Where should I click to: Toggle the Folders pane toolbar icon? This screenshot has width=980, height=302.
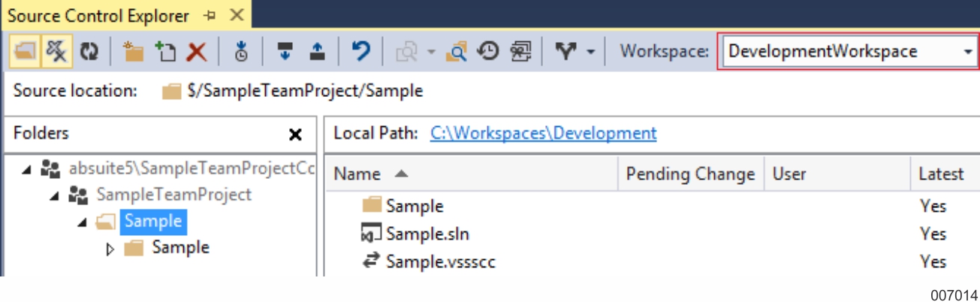pos(25,51)
